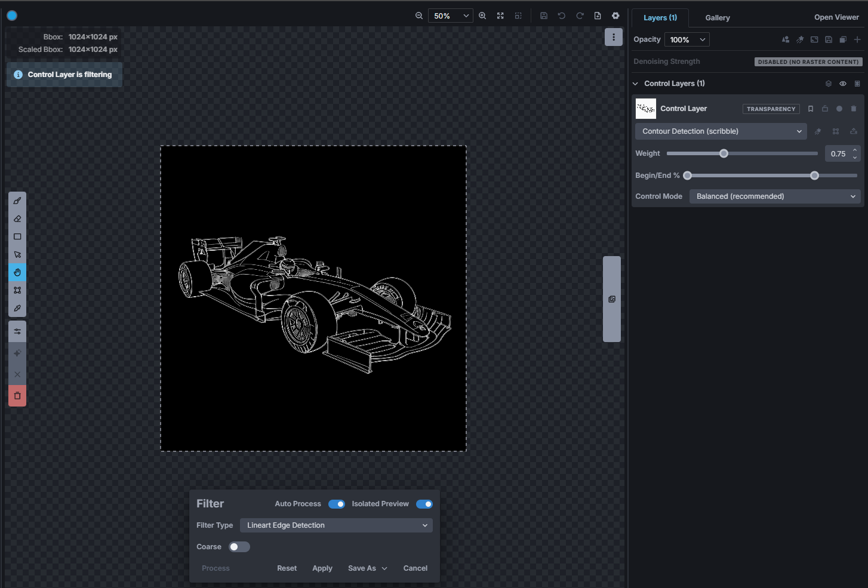Click the nodes icon beside Contour Detection
The image size is (868, 588).
tap(836, 131)
